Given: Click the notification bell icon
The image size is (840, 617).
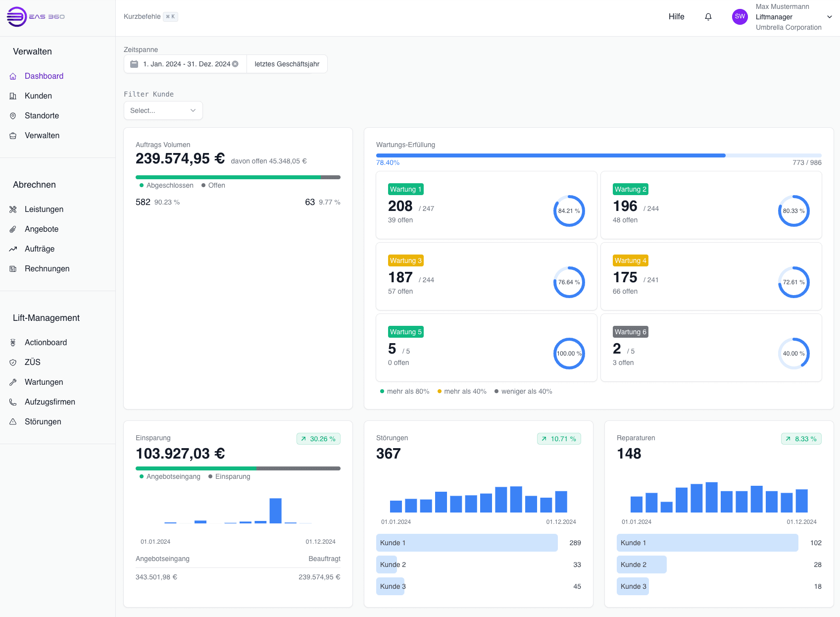Looking at the screenshot, I should tap(708, 16).
